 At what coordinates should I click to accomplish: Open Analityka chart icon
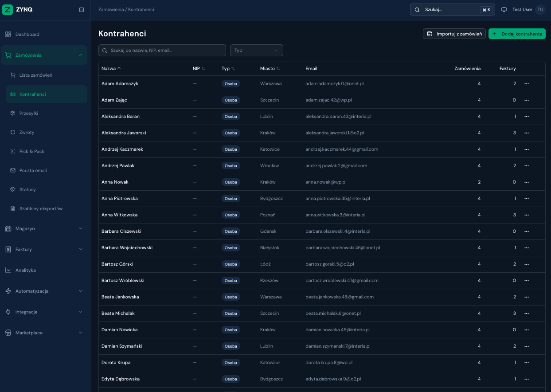click(x=8, y=270)
